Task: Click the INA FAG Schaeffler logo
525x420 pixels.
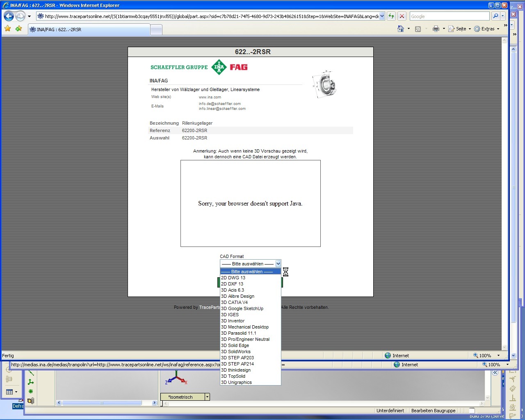Action: pyautogui.click(x=199, y=67)
